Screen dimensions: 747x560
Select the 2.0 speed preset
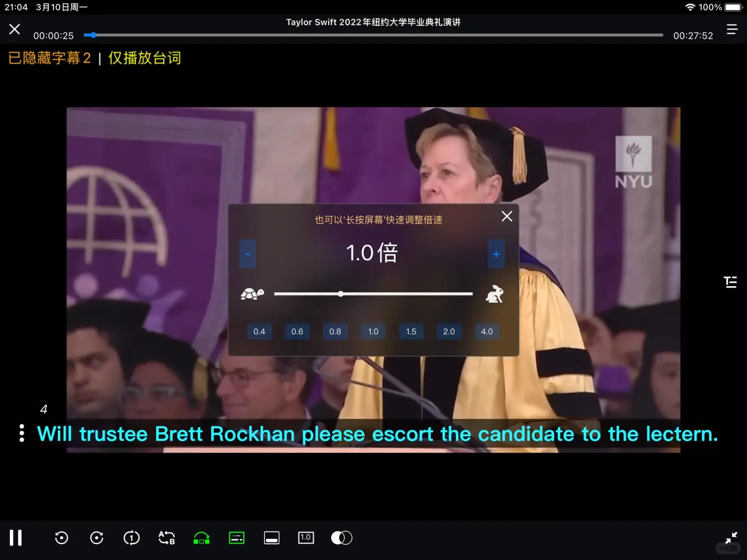tap(449, 331)
